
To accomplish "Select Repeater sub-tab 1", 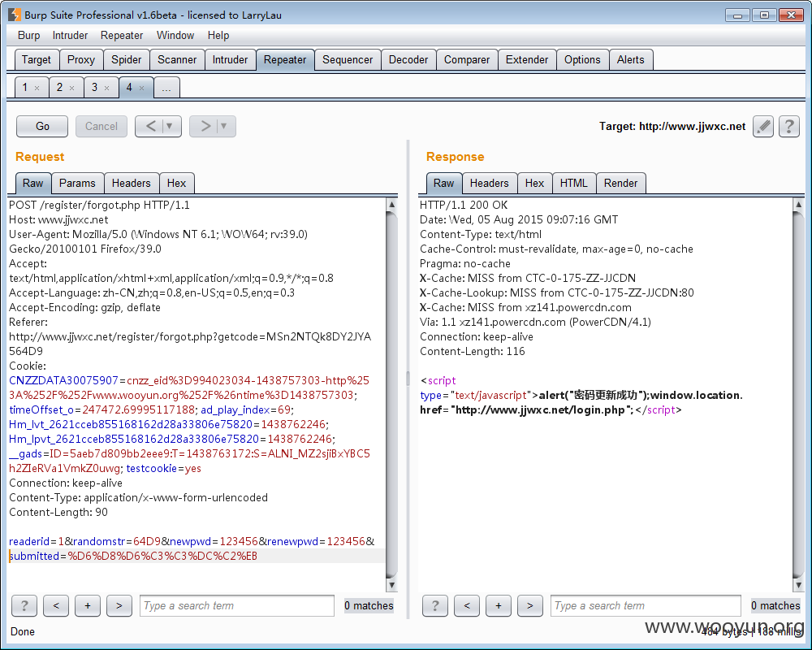I will [x=25, y=87].
